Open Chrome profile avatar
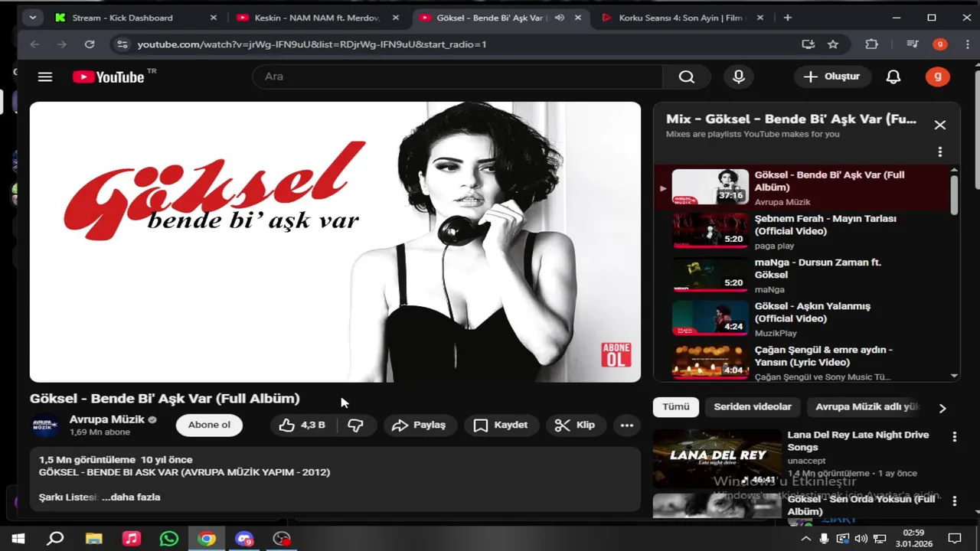Image resolution: width=980 pixels, height=551 pixels. coord(940,44)
